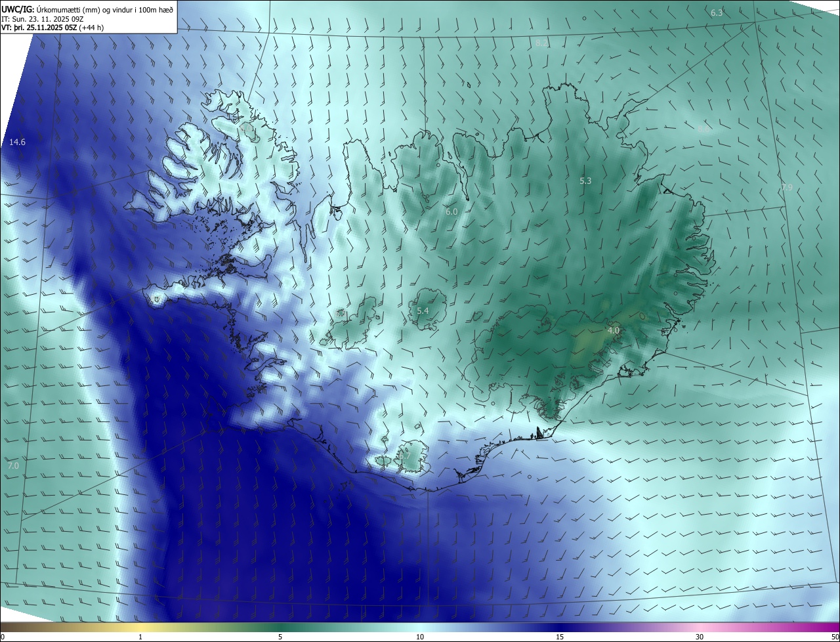840x642 pixels.
Task: Click the colour scale tick label 10
Action: 420,637
